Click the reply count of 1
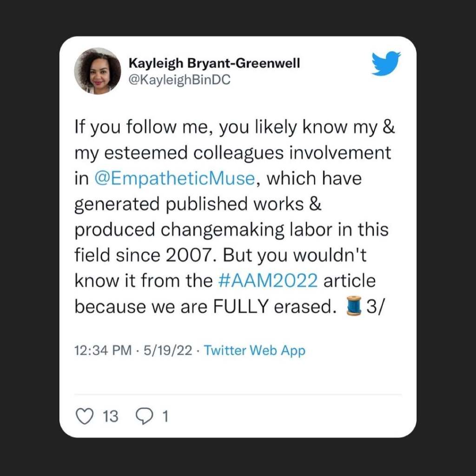This screenshot has width=476, height=476. point(164,416)
